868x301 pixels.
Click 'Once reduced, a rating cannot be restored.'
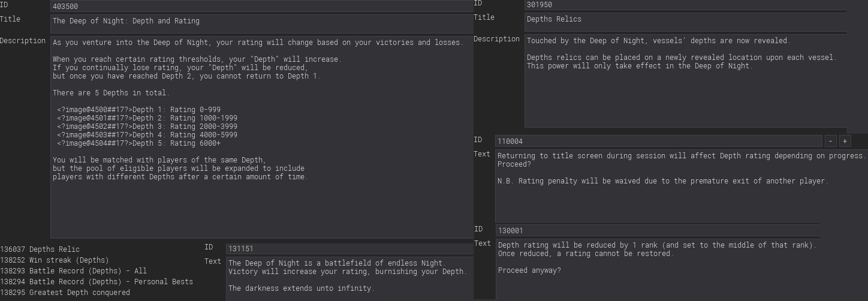click(586, 254)
